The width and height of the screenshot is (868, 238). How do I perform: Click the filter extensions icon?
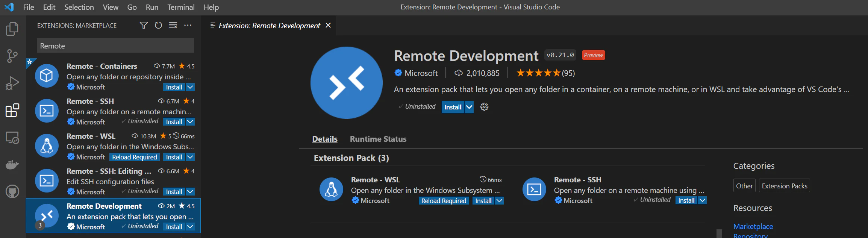coord(144,25)
